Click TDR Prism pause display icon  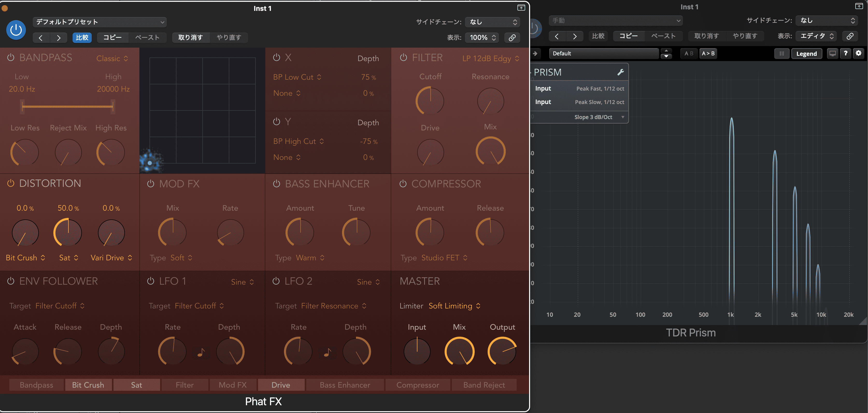(x=781, y=54)
